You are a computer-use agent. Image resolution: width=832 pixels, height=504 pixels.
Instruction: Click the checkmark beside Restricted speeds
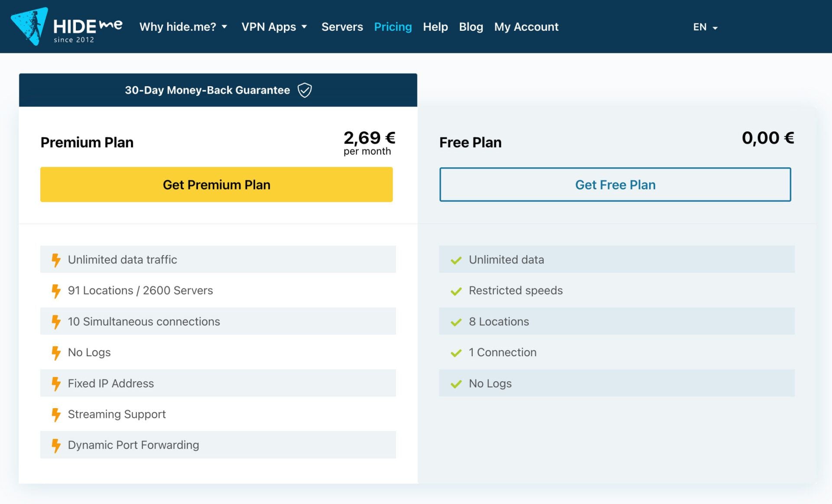pyautogui.click(x=455, y=291)
